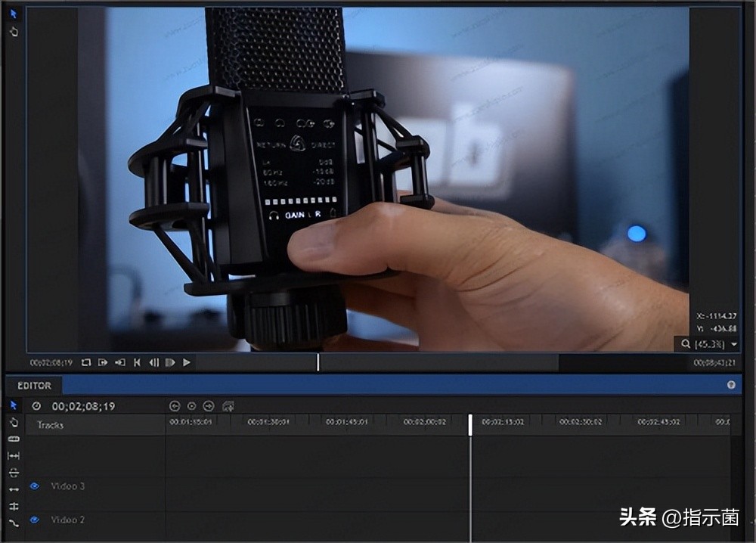
Task: Click the viewer scrub bar position marker
Action: click(318, 363)
